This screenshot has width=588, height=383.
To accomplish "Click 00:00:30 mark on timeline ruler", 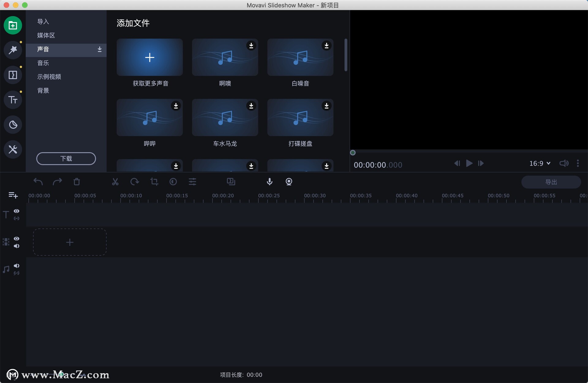I will pos(315,195).
